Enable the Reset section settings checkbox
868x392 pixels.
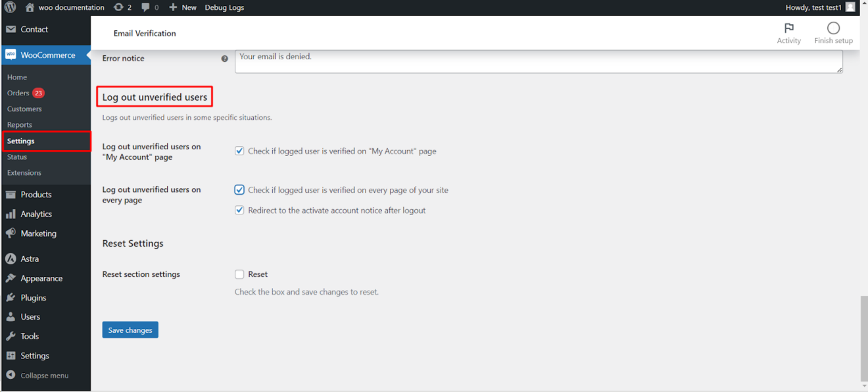(239, 274)
